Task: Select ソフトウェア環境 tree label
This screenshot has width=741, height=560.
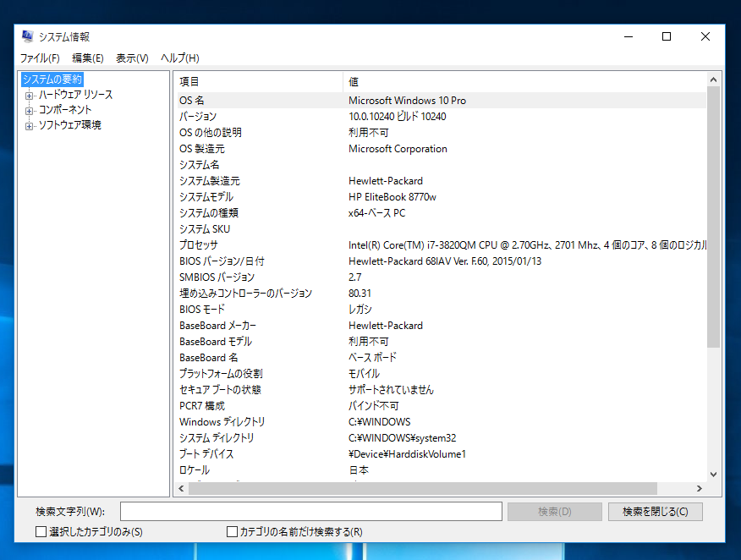Action: pyautogui.click(x=70, y=124)
